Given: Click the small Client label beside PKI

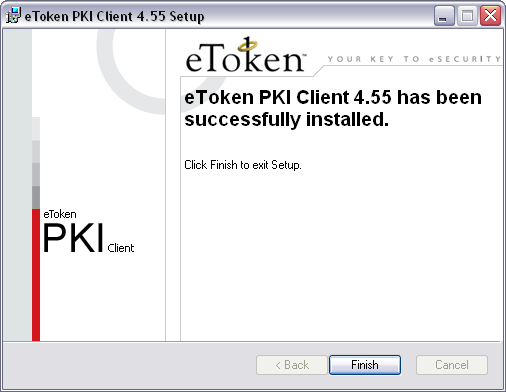Looking at the screenshot, I should (x=121, y=248).
